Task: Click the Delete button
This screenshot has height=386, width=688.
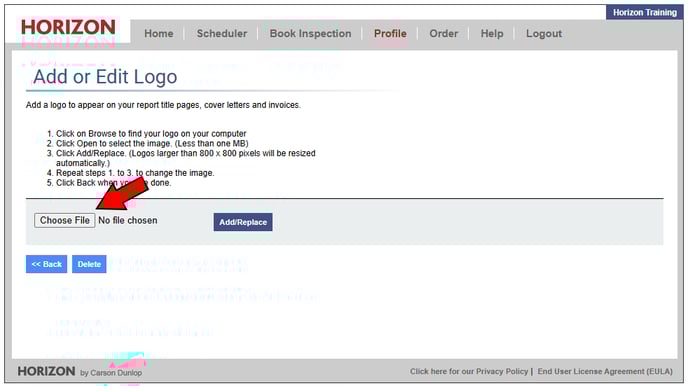Action: [89, 264]
